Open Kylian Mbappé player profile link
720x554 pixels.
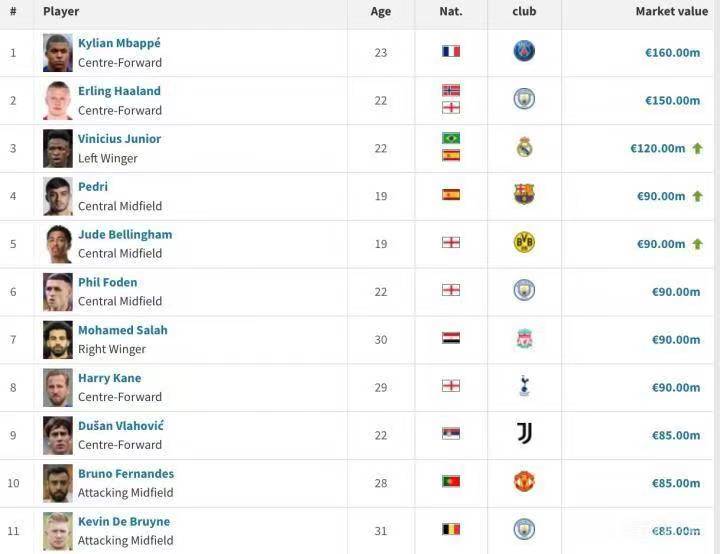[x=119, y=44]
